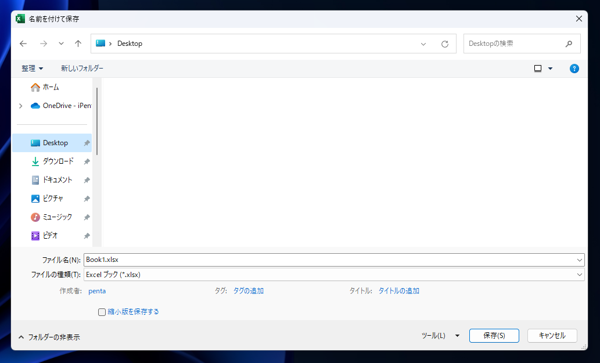This screenshot has height=363, width=600.
Task: Open recent locations chevron beside forward arrow
Action: point(61,44)
